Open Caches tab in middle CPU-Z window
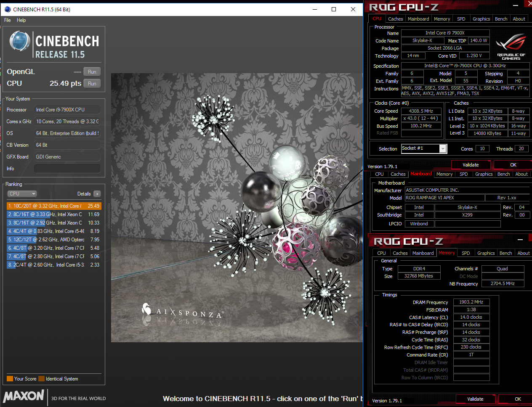The height and width of the screenshot is (407, 532). click(398, 174)
